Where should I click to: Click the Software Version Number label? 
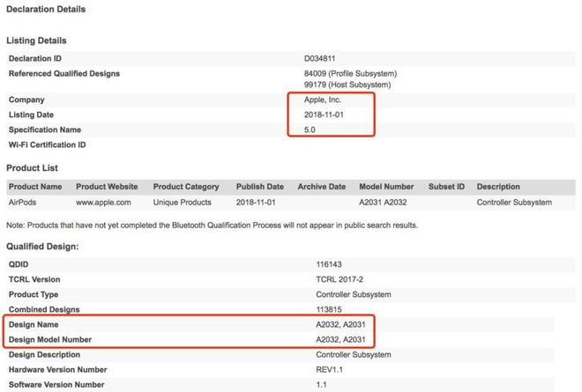click(56, 385)
